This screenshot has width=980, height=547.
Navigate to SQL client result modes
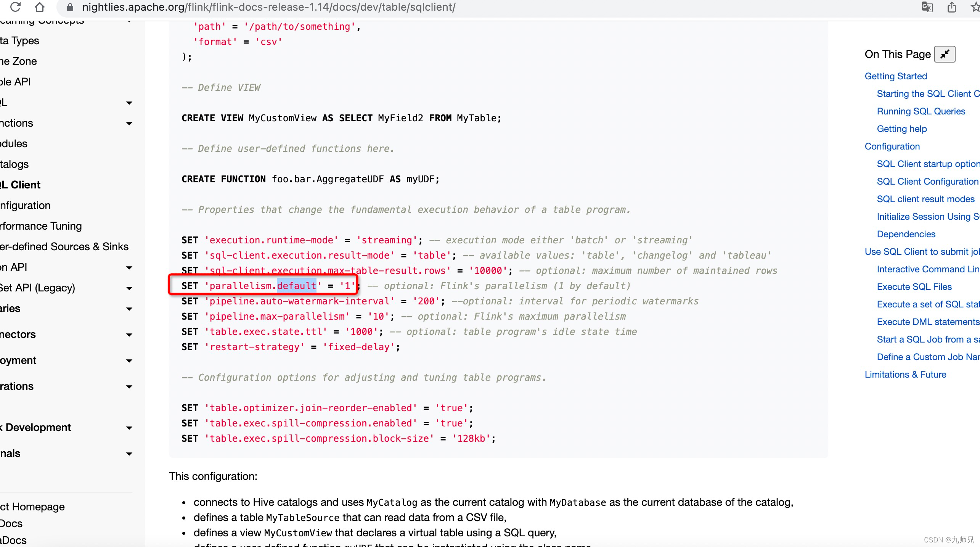coord(925,199)
